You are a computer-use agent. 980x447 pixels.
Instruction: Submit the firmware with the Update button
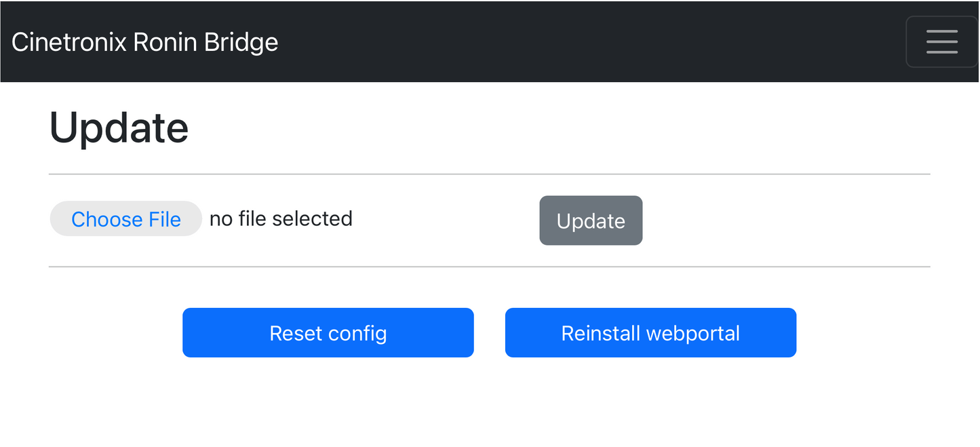(591, 220)
